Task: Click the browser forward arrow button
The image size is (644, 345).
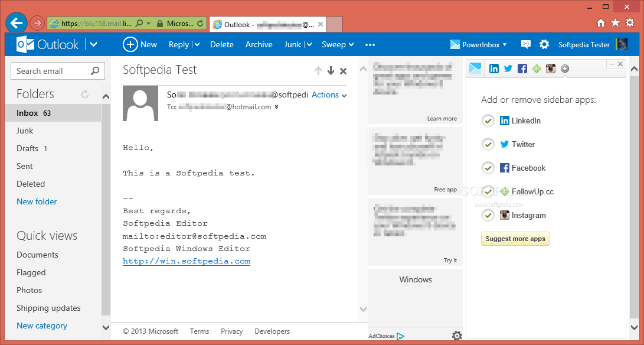Action: (37, 23)
